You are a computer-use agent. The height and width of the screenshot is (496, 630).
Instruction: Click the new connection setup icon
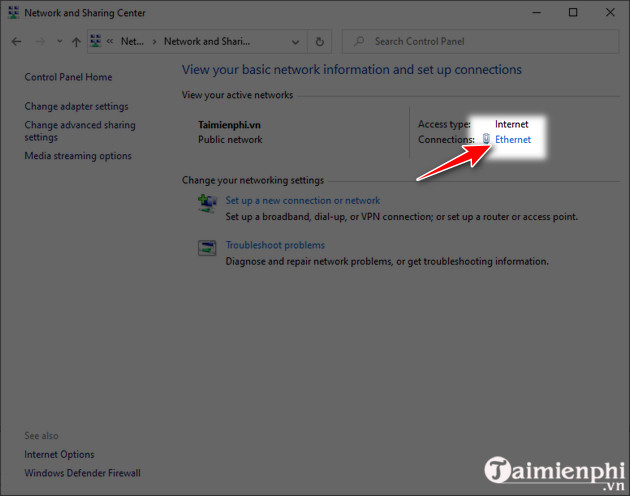click(x=207, y=203)
